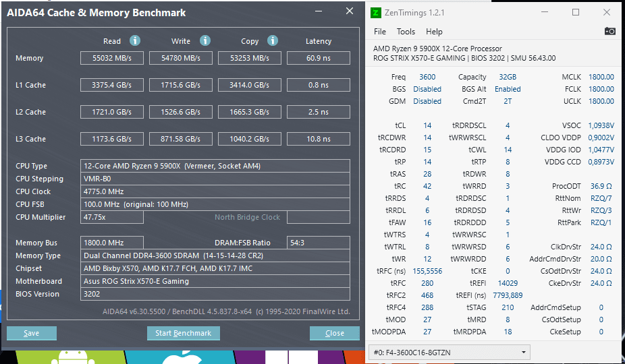
Task: Maximize the ZenTimings window
Action: (576, 12)
